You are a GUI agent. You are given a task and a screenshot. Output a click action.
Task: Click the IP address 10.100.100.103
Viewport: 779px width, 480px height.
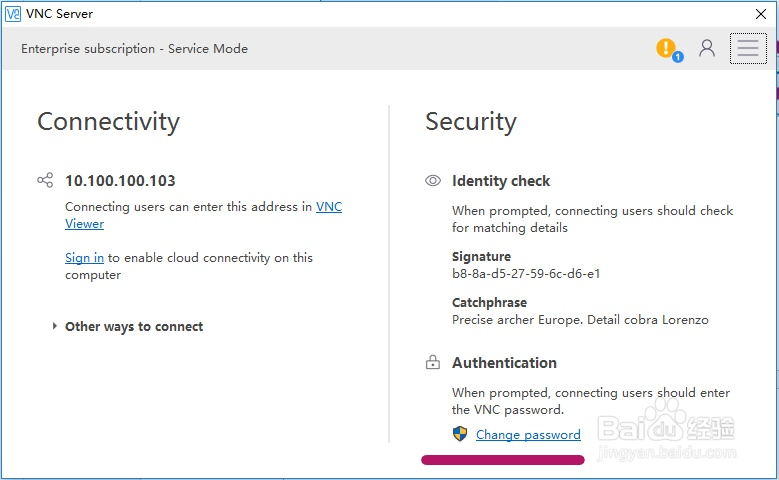120,181
